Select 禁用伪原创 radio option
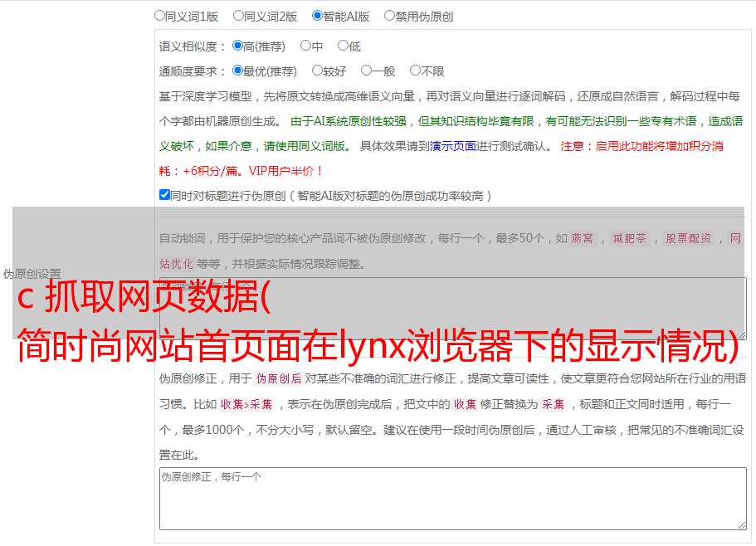Screen dimensions: 756x546 (x=389, y=16)
